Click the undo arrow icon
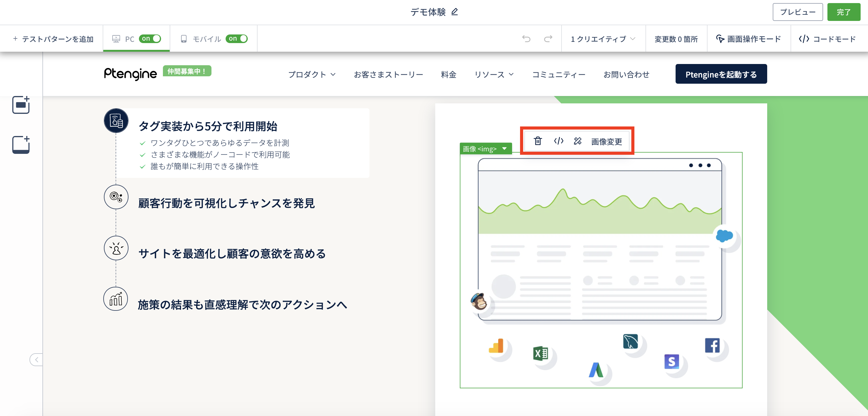Screen dimensions: 868x416 pos(526,39)
